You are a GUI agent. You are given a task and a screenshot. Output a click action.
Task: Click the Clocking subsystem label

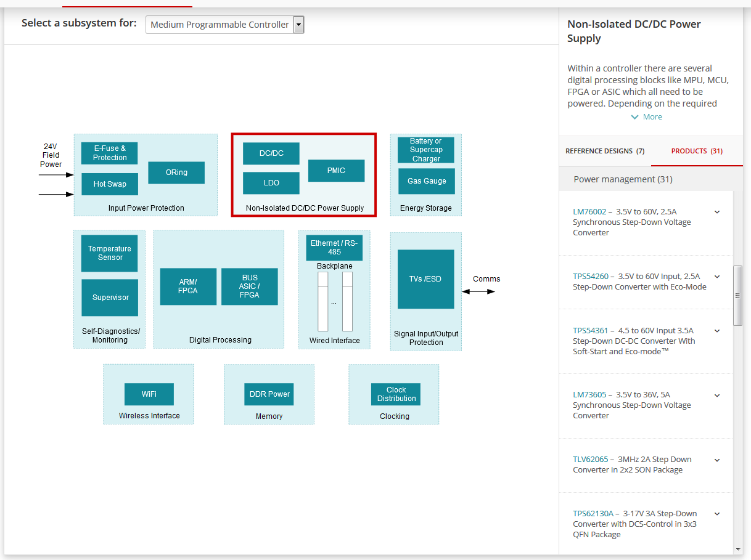[x=395, y=416]
